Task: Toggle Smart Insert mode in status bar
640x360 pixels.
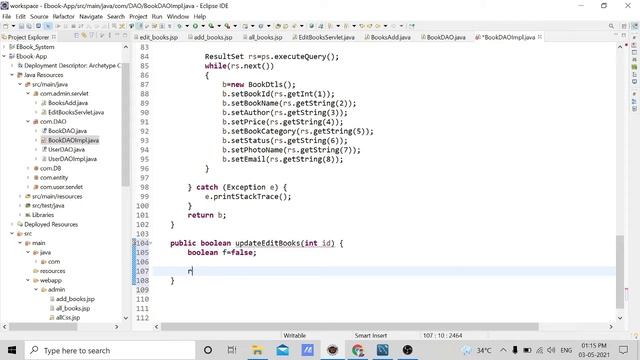Action: coord(371,336)
